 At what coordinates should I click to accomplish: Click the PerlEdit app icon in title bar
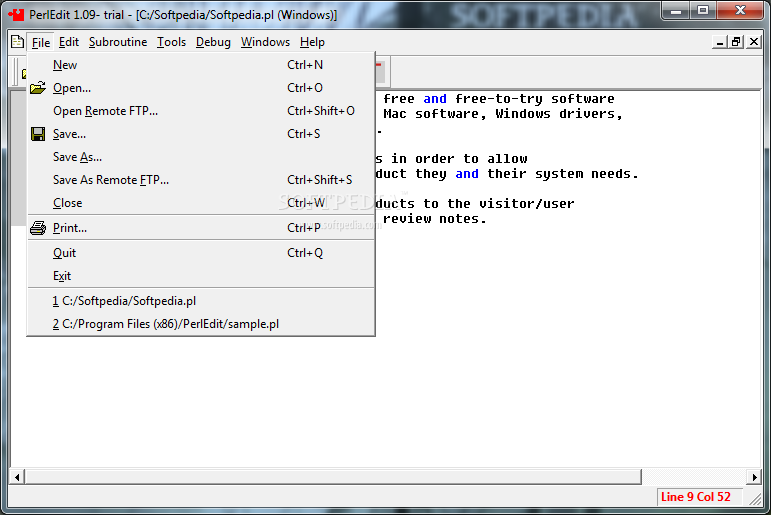click(x=16, y=15)
